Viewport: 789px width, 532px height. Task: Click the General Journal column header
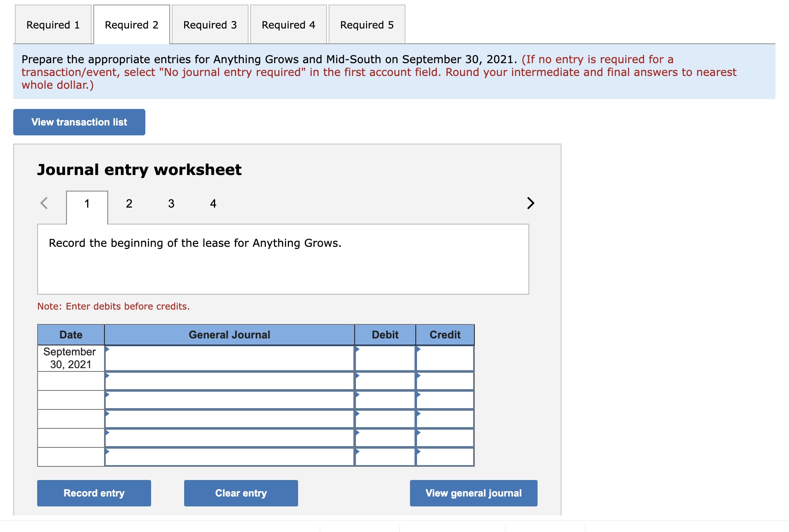pos(230,335)
